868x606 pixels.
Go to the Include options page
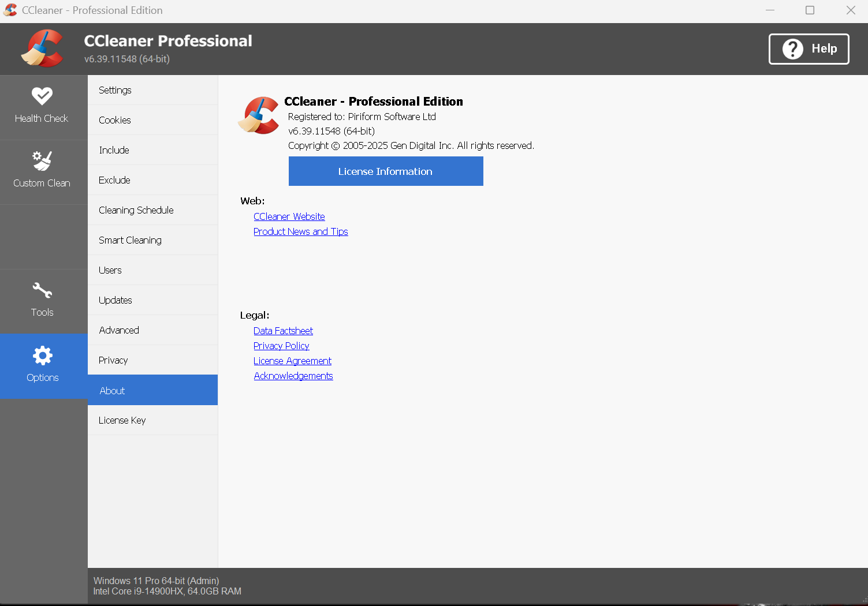point(152,150)
